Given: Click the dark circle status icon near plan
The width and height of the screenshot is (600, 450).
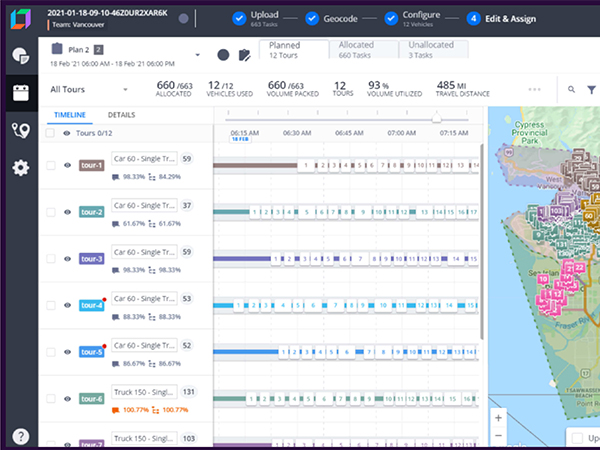Looking at the screenshot, I should (x=223, y=55).
